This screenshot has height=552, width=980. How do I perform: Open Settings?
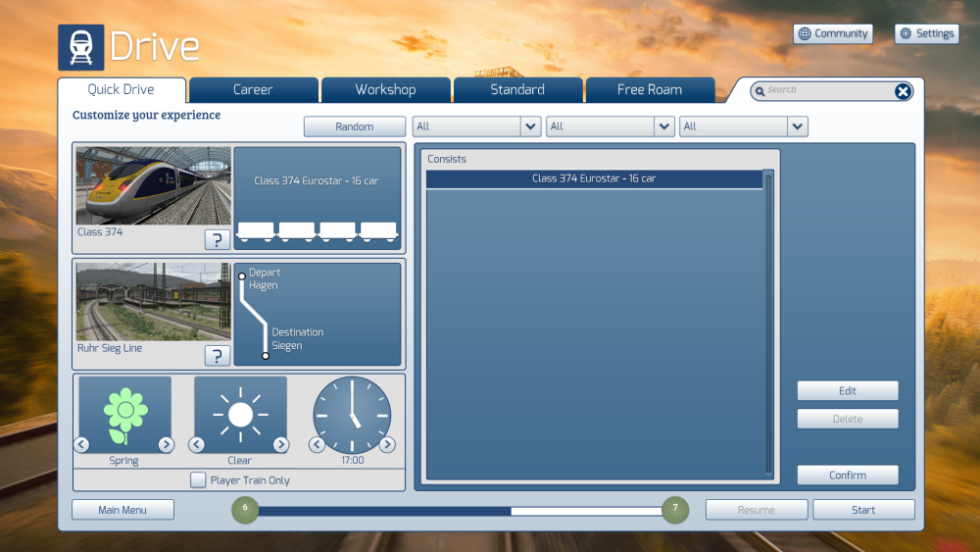[x=927, y=33]
